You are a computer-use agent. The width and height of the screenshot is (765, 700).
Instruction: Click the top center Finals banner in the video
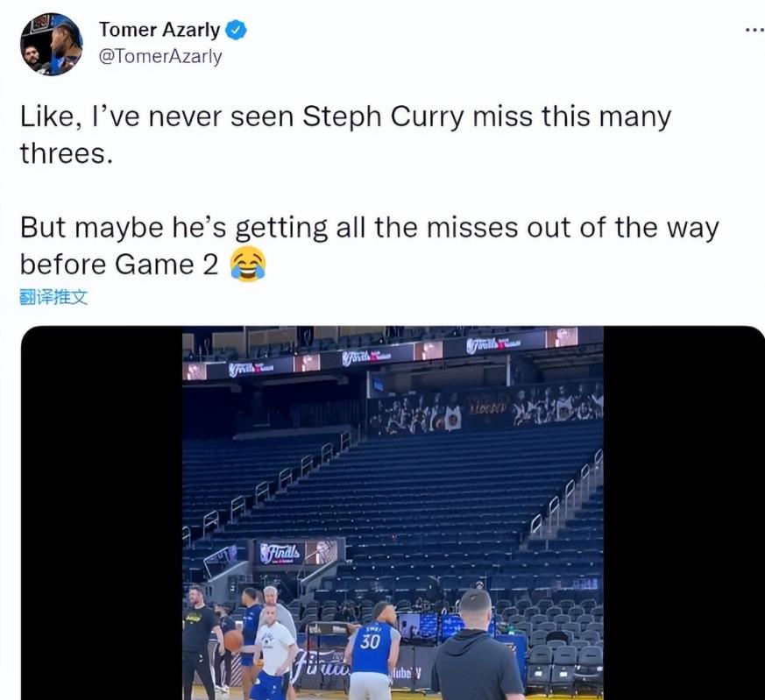366,357
